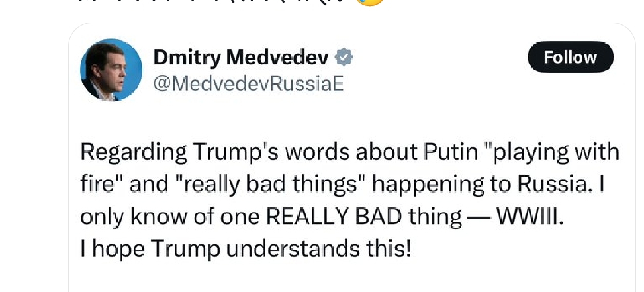Click the gray verified badge icon
644x292 pixels.
[344, 57]
